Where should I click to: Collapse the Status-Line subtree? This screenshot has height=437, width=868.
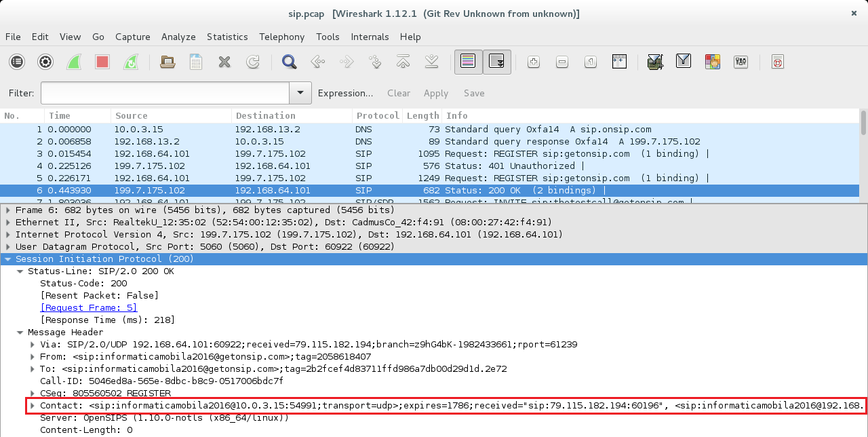[x=20, y=271]
